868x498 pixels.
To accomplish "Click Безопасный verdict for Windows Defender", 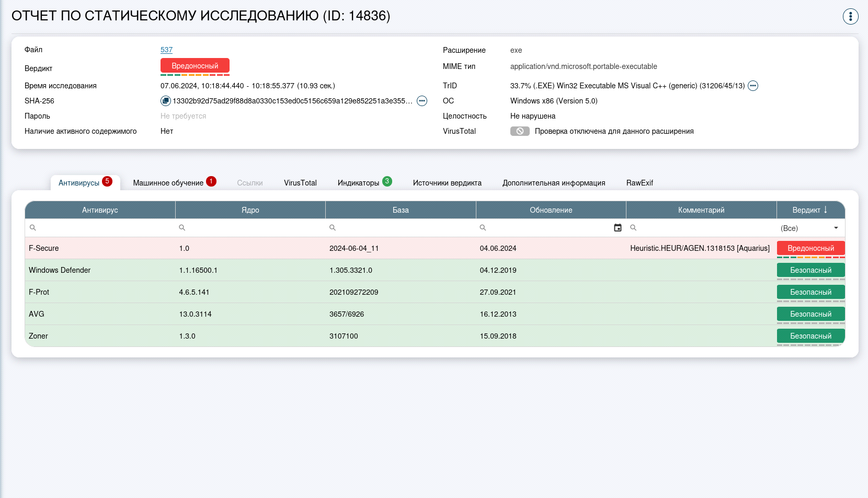I will (x=810, y=270).
